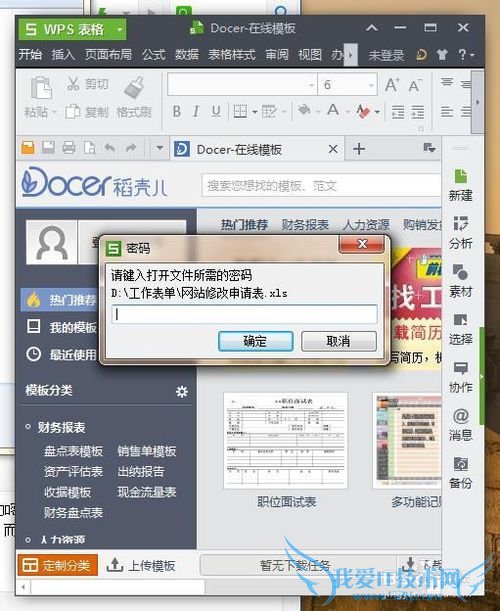The width and height of the screenshot is (500, 611).
Task: Click the fill color bucket icon
Action: pos(304,111)
